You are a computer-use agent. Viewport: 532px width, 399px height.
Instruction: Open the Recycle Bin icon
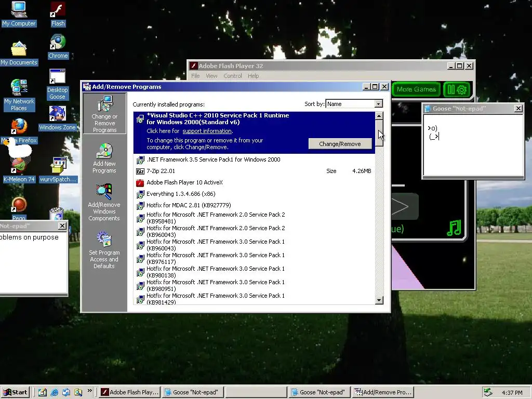tap(56, 214)
